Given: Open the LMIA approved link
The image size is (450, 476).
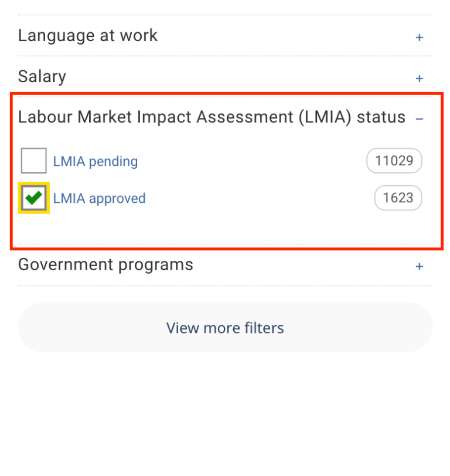Looking at the screenshot, I should click(x=99, y=198).
